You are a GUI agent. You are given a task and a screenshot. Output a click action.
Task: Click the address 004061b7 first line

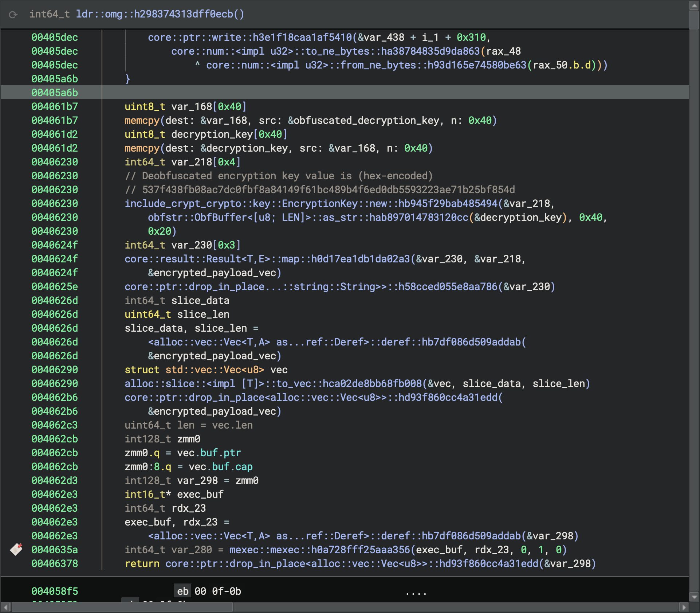click(x=55, y=107)
